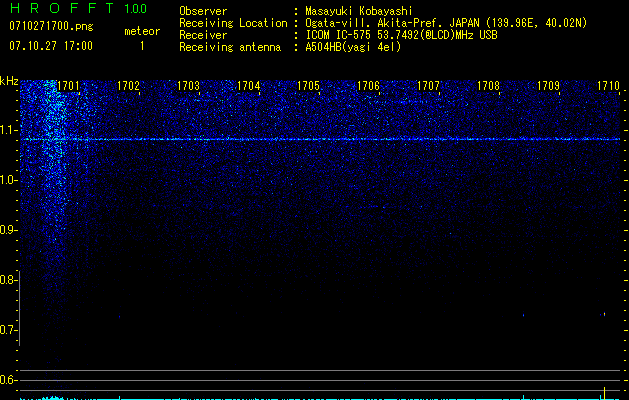Screen dimensions: 629x400
Task: Click the kHz axis unit label
Action: click(x=9, y=81)
